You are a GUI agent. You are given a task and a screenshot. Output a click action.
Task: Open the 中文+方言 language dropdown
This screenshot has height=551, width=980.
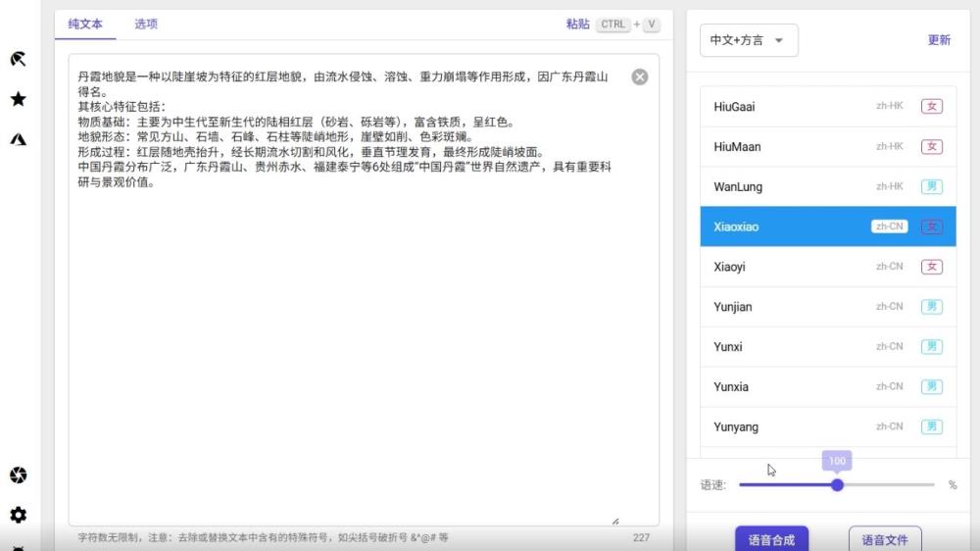749,40
